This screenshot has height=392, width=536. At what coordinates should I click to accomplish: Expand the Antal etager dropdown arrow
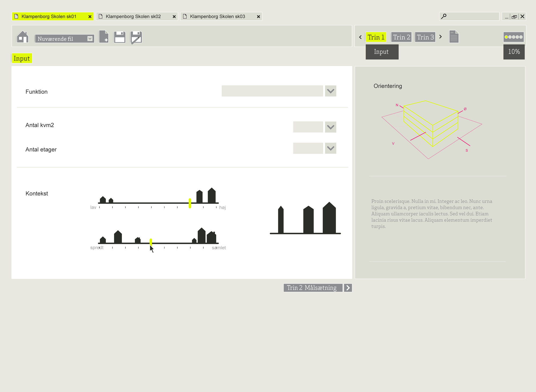(x=330, y=148)
